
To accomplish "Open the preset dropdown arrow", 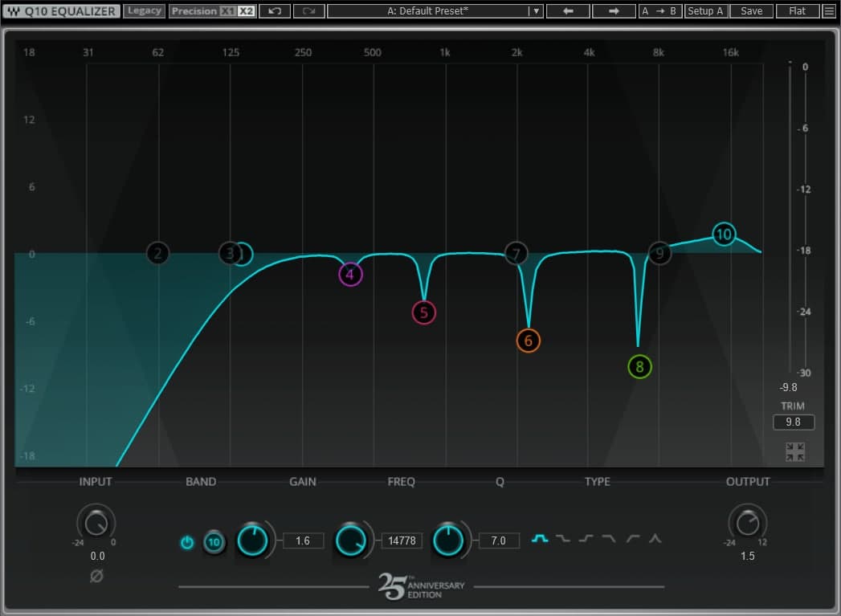I will (x=537, y=11).
